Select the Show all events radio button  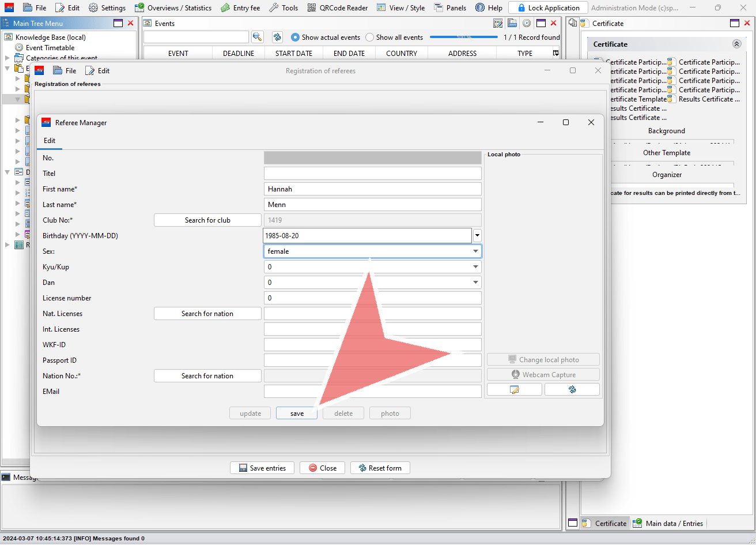pos(370,37)
